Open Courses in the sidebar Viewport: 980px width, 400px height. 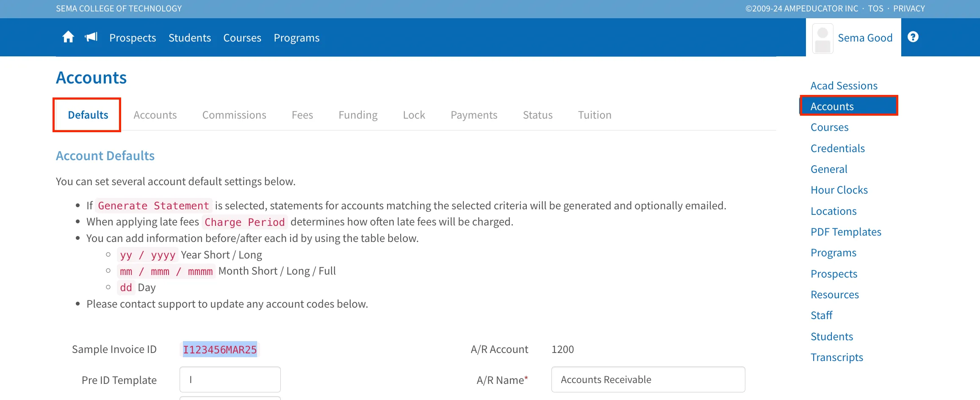[829, 127]
